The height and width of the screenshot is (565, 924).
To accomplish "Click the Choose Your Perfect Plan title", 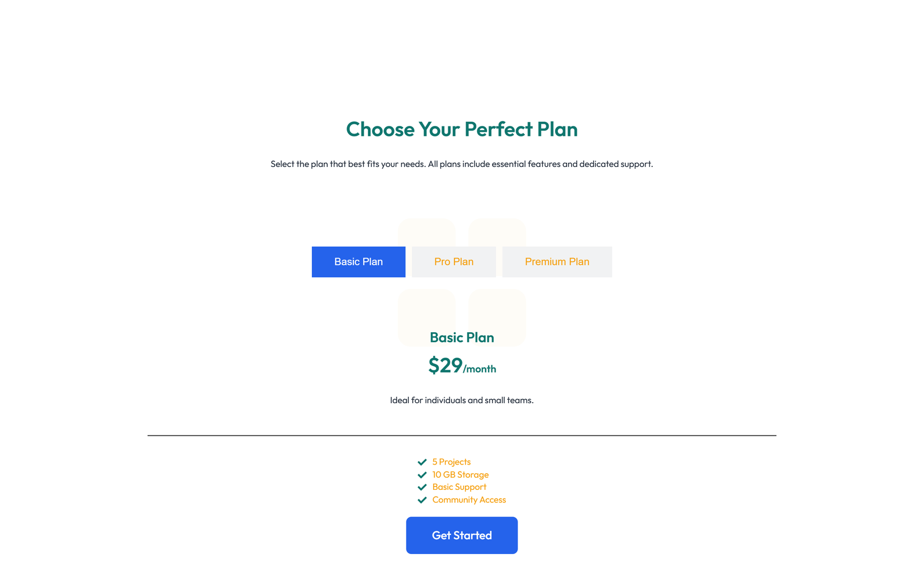I will tap(461, 129).
